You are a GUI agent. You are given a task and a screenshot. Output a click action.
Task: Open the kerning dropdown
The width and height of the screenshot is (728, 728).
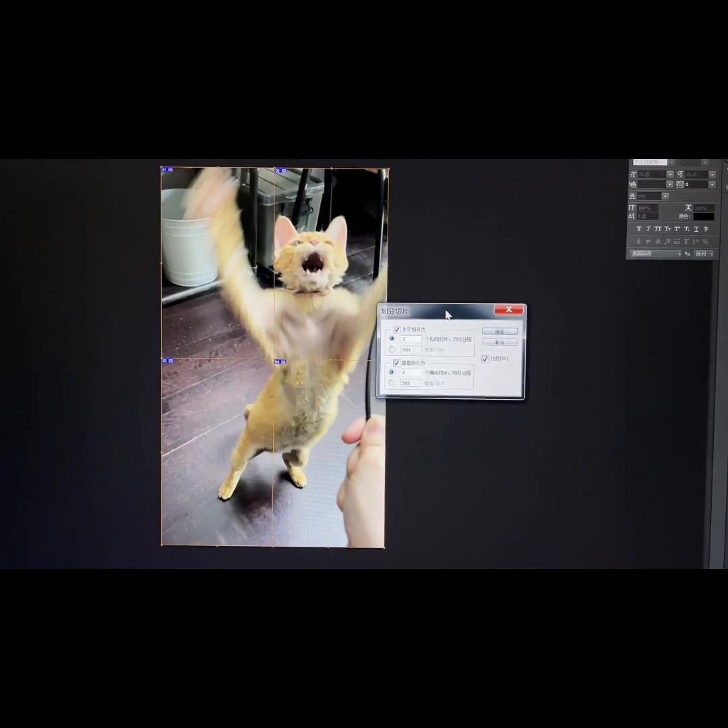point(670,184)
